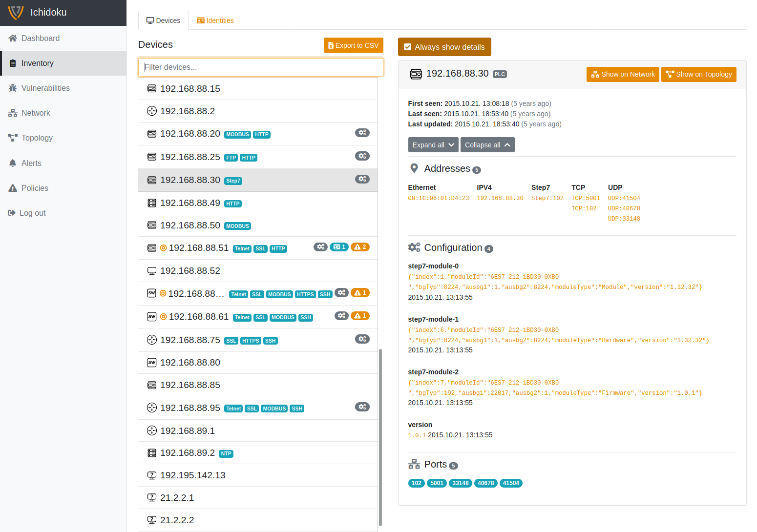Open the Vulnerabilities page
Image resolution: width=757 pixels, height=532 pixels.
pyautogui.click(x=63, y=88)
